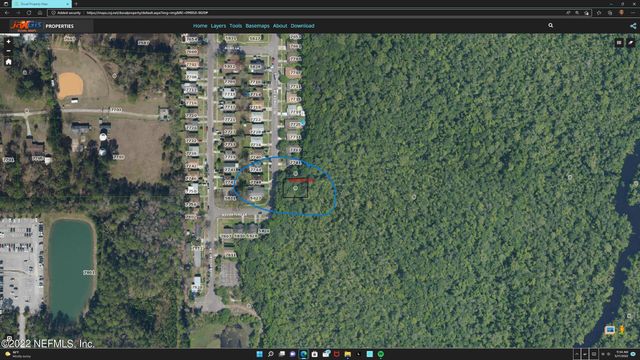Open browser settings and more menu
The width and height of the screenshot is (640, 360).
click(633, 13)
